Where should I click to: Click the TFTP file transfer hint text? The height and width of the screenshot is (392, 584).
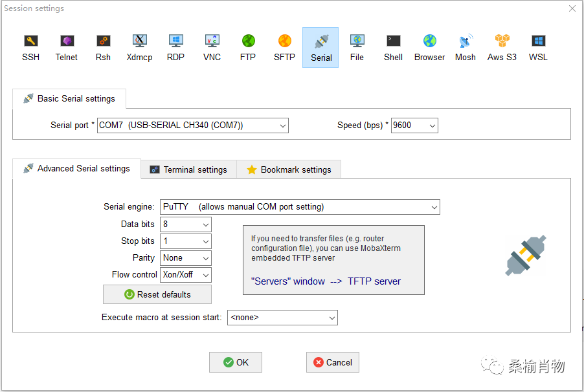pyautogui.click(x=326, y=248)
